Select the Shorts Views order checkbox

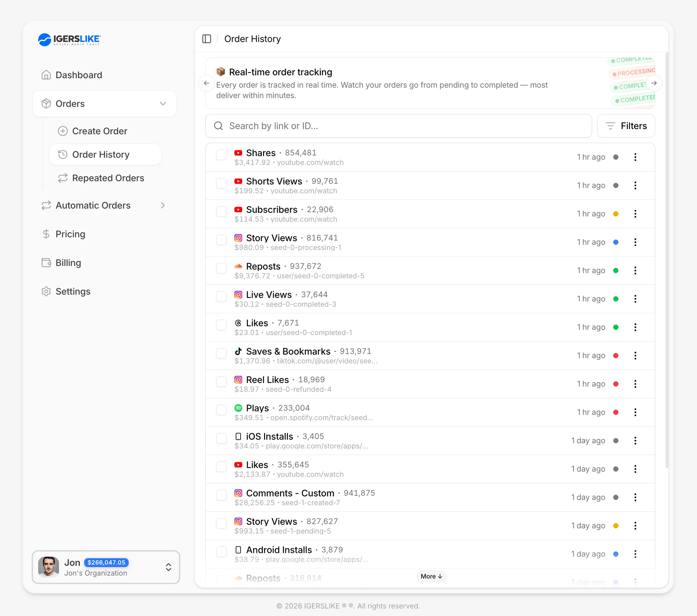221,183
